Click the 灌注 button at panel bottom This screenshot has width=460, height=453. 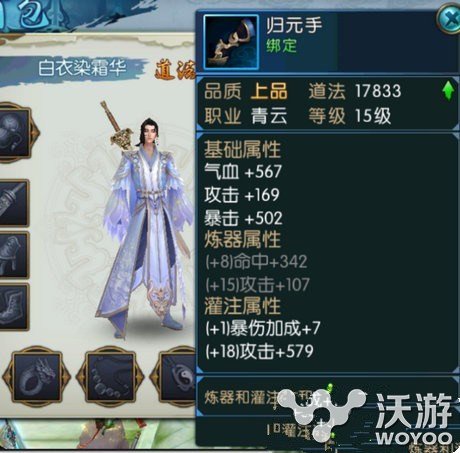[293, 431]
